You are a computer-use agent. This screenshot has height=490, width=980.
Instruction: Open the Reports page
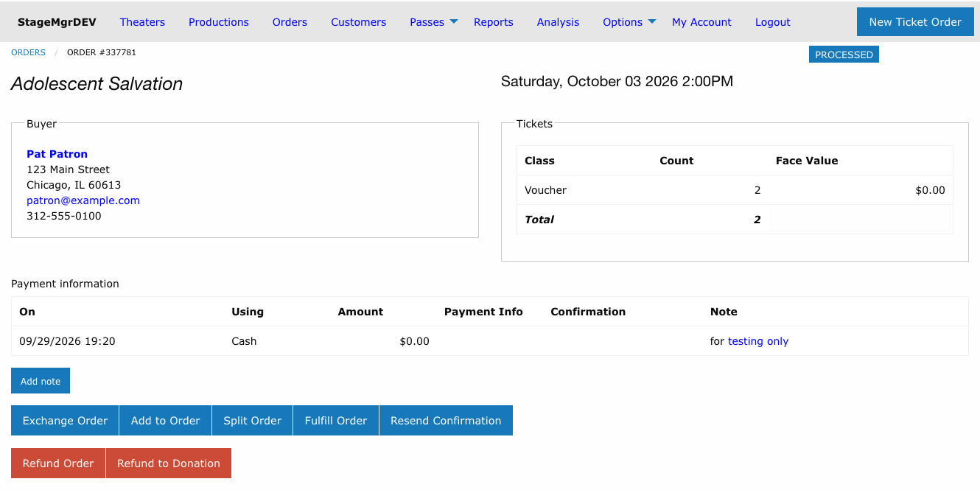tap(494, 22)
